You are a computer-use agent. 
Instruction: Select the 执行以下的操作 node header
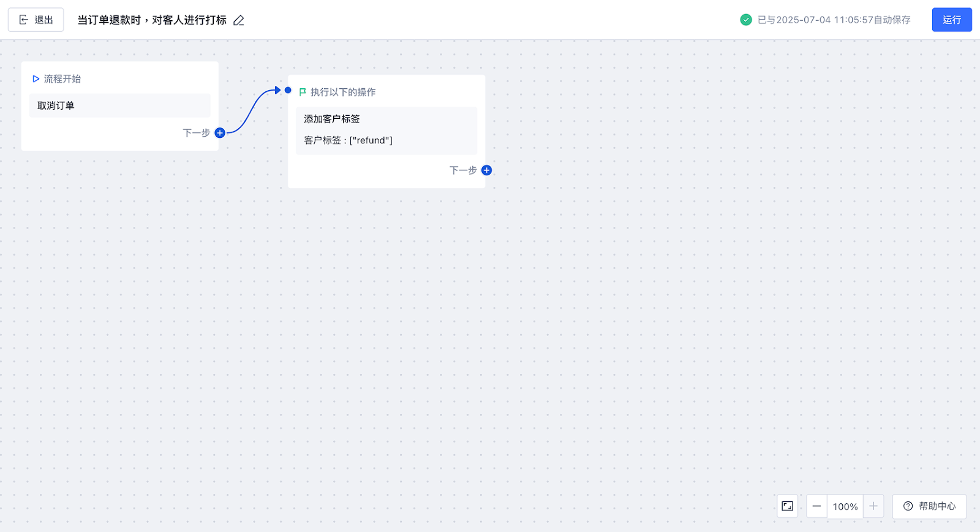[x=337, y=92]
